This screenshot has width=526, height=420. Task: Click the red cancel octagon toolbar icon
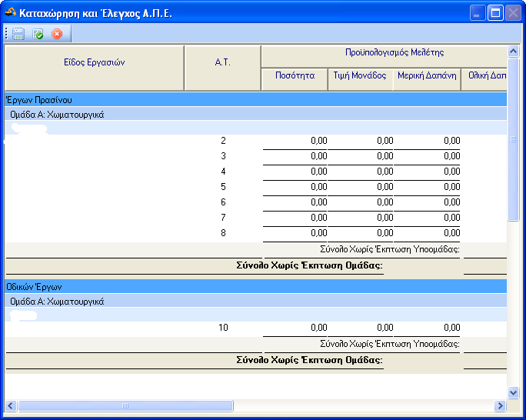point(57,34)
